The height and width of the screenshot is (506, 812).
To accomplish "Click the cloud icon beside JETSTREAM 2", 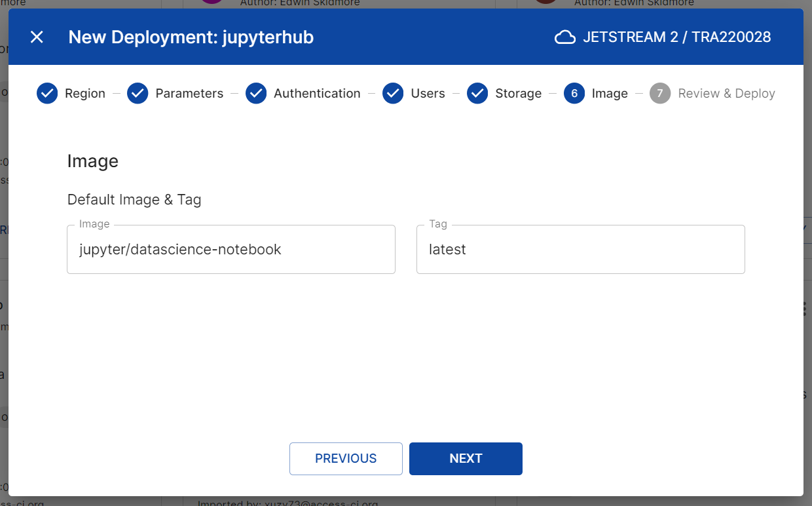I will 565,37.
